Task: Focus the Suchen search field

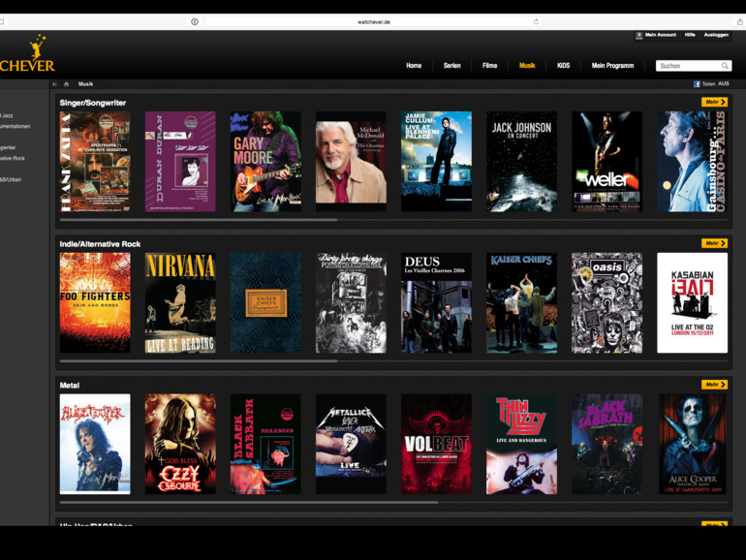Action: (694, 66)
